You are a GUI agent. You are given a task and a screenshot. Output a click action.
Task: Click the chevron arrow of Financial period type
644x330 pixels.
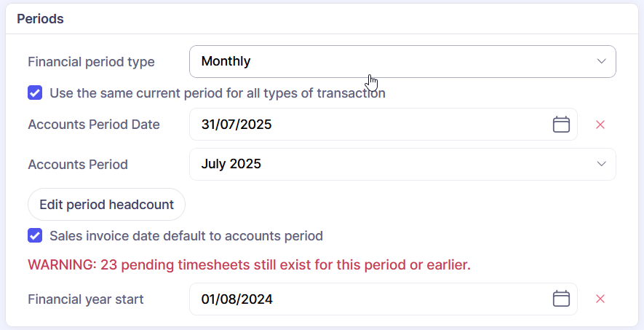click(601, 61)
